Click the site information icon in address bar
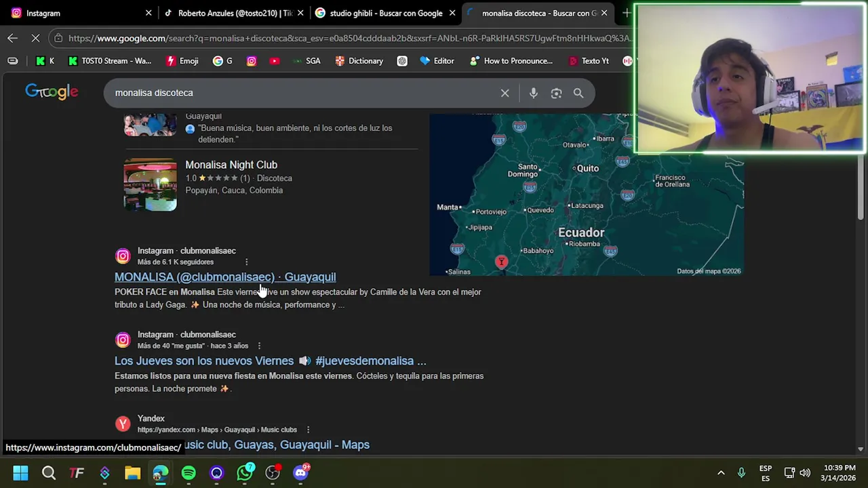The image size is (868, 488). pos(59,38)
